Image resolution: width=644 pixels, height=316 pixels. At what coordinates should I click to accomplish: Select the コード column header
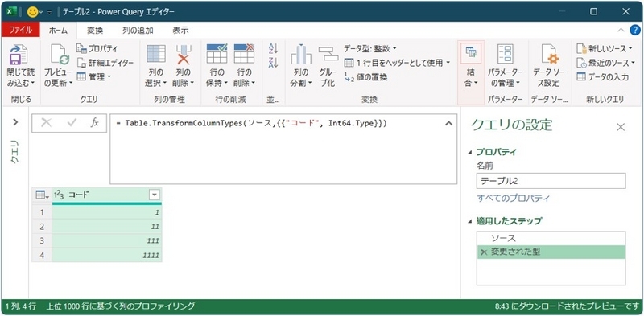pos(107,195)
